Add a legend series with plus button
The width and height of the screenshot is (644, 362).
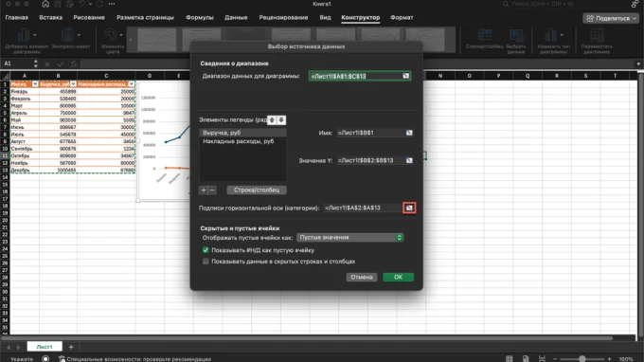(204, 190)
